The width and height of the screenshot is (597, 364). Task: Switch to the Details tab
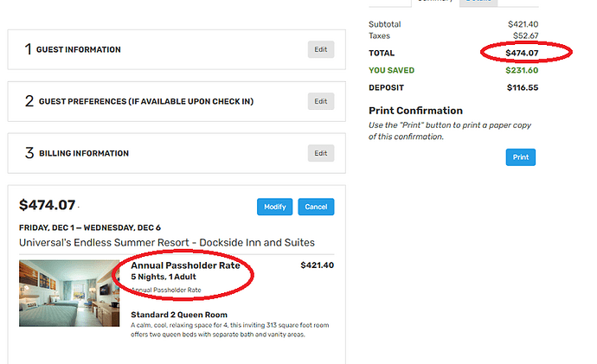[x=477, y=2]
